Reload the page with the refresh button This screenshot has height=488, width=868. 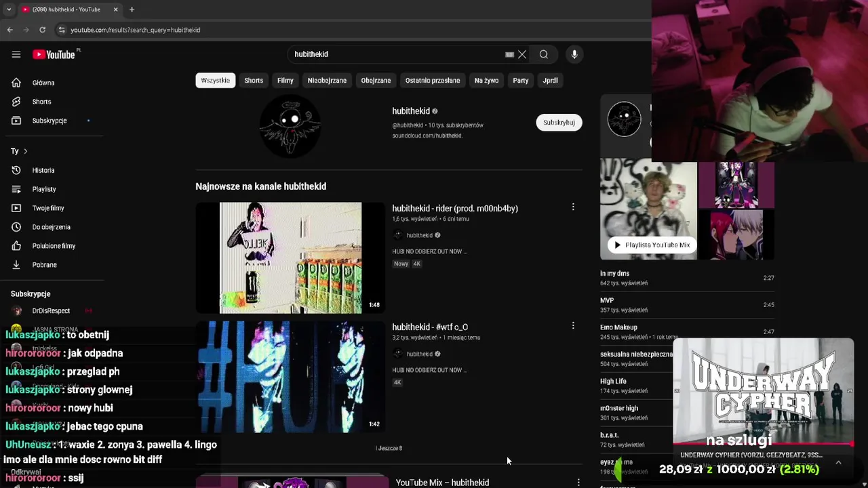point(42,30)
